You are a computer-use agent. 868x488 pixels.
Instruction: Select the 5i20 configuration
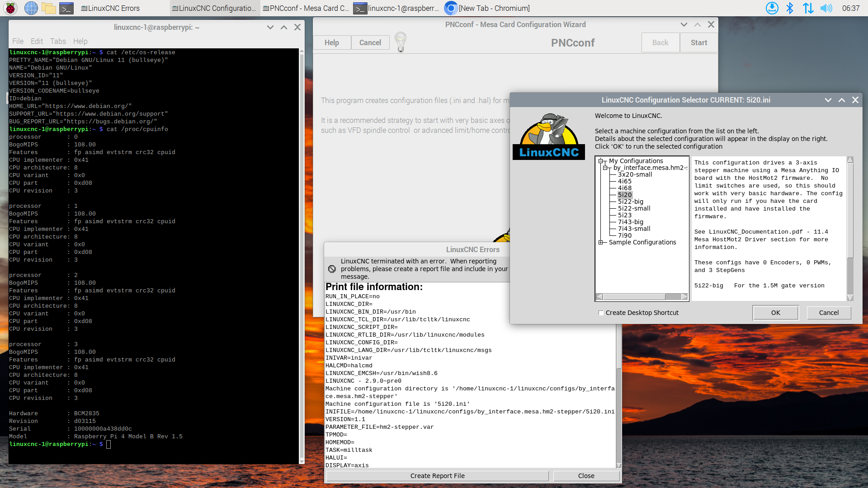(x=625, y=195)
